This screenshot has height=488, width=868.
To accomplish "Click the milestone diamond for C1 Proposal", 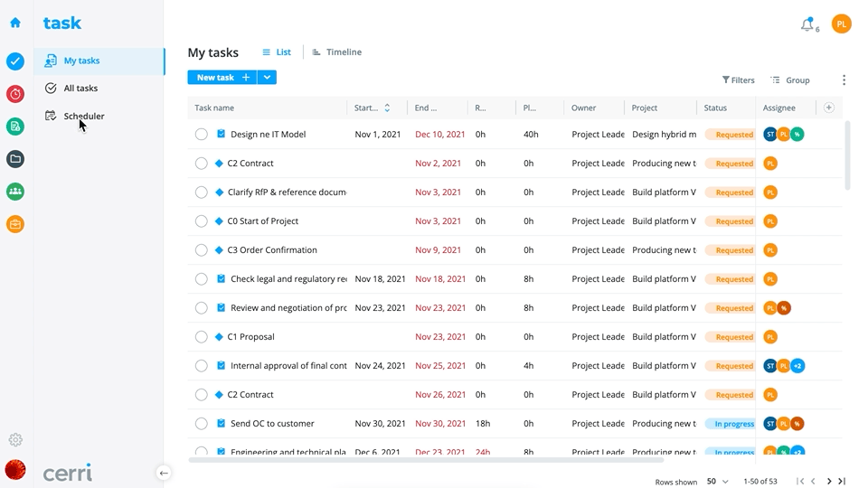I will [219, 336].
